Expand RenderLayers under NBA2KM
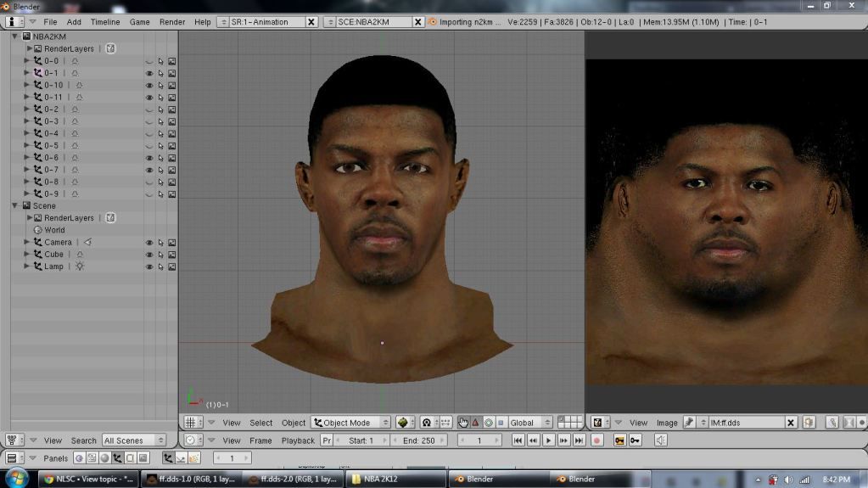 30,48
